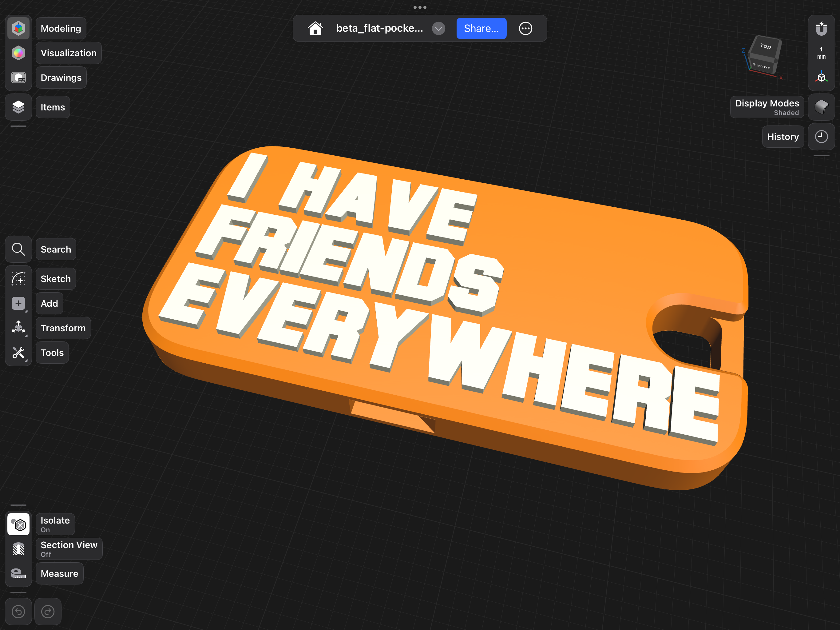The width and height of the screenshot is (840, 630).
Task: Select the Top face of orientation cube
Action: point(765,46)
